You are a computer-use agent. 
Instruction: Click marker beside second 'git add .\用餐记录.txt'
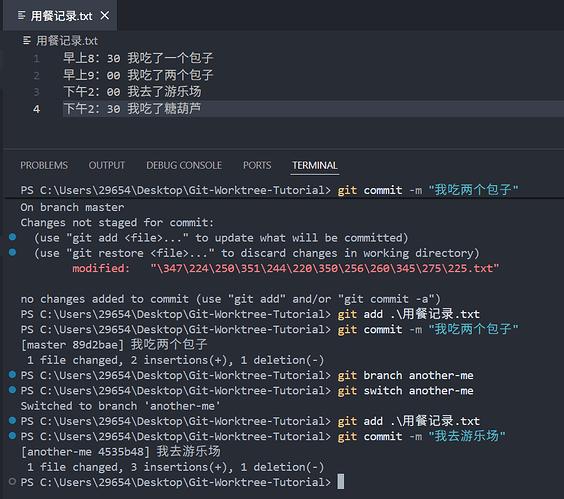pyautogui.click(x=13, y=420)
